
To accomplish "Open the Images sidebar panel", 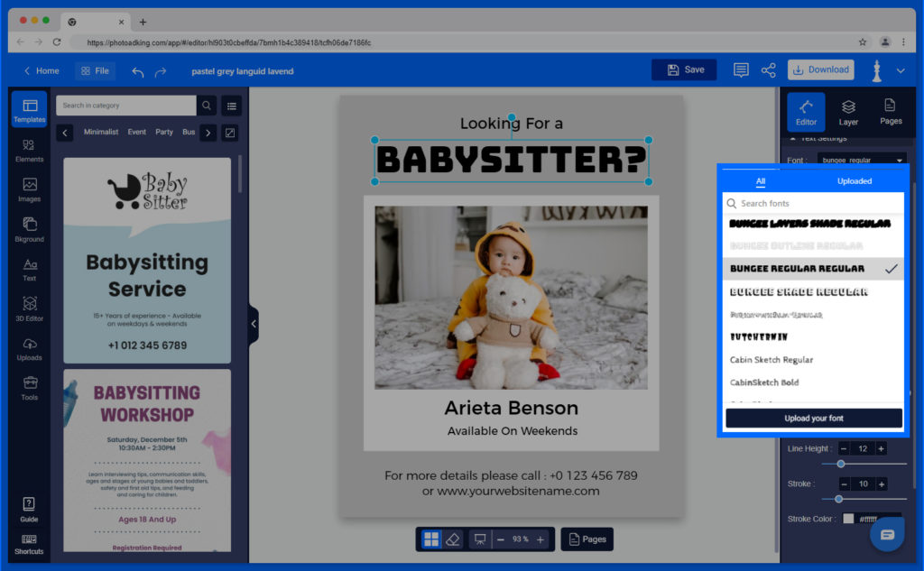I will [x=30, y=189].
